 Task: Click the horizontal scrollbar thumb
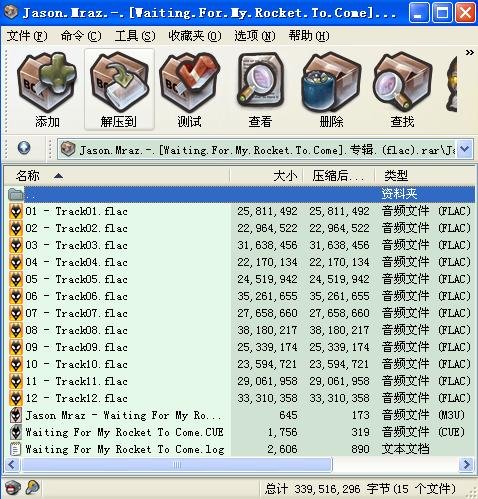click(x=177, y=464)
